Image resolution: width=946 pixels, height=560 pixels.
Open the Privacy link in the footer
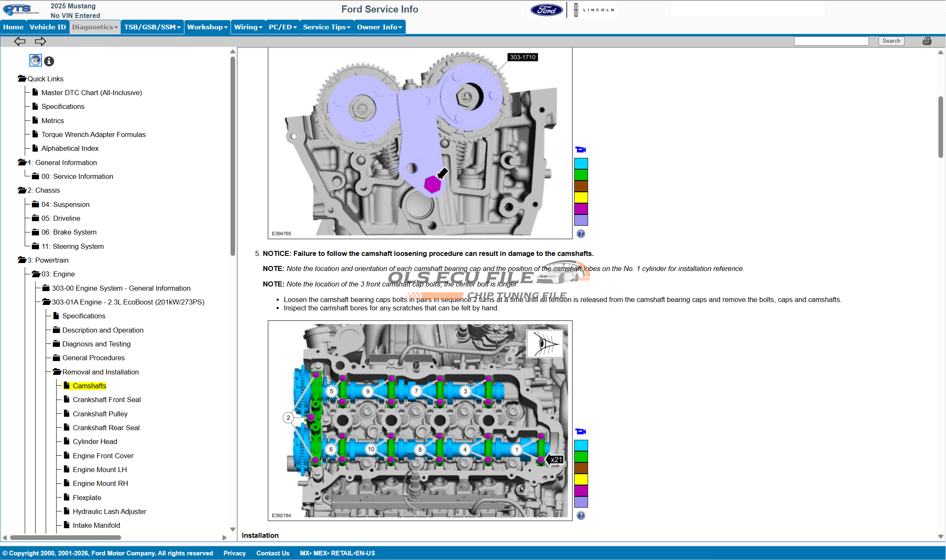tap(234, 553)
